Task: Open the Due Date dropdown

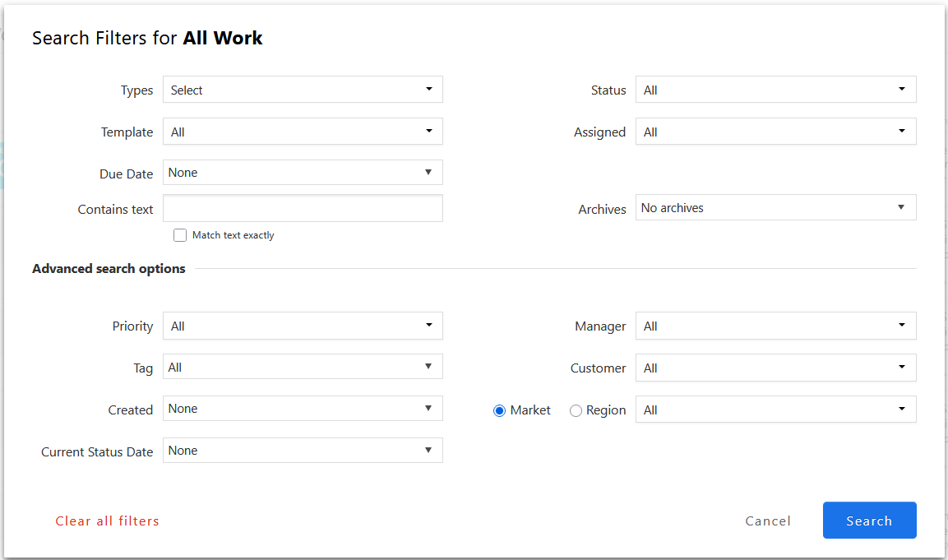Action: click(303, 173)
